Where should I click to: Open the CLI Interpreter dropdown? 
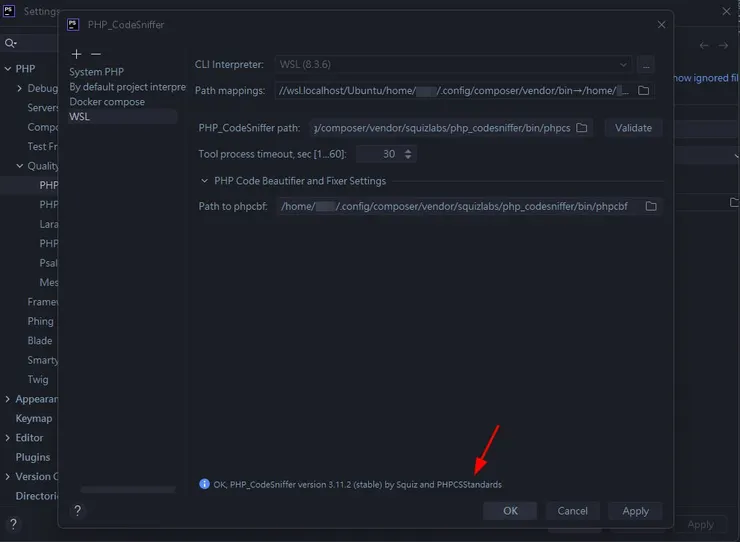point(453,65)
